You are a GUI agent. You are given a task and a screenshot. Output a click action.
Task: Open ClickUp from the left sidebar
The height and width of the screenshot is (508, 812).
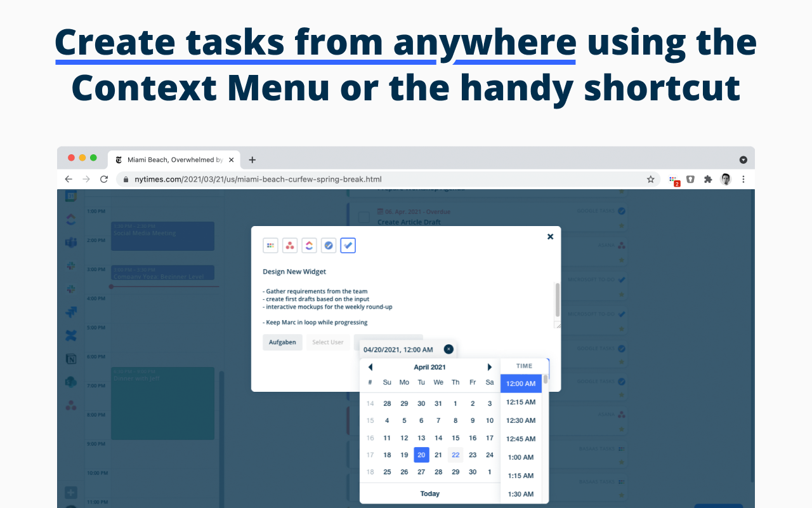[70, 219]
